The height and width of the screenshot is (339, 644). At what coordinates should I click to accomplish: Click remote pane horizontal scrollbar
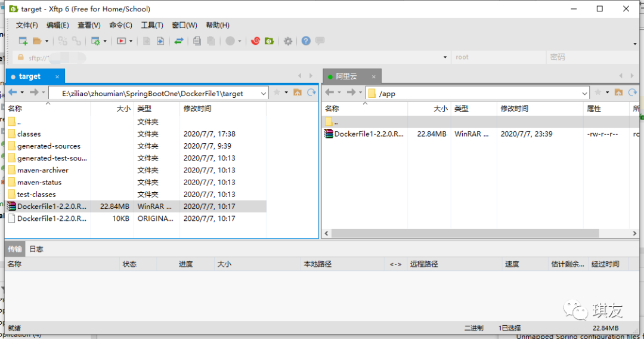pos(465,233)
